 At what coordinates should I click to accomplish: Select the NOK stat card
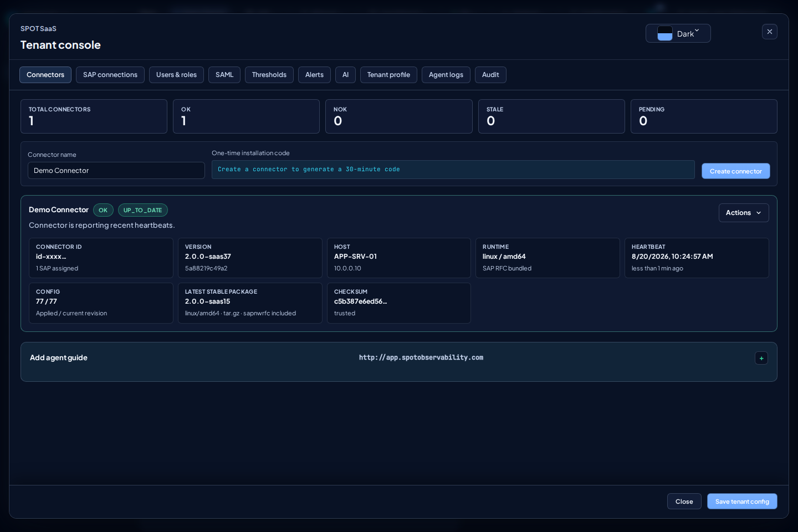pos(398,116)
